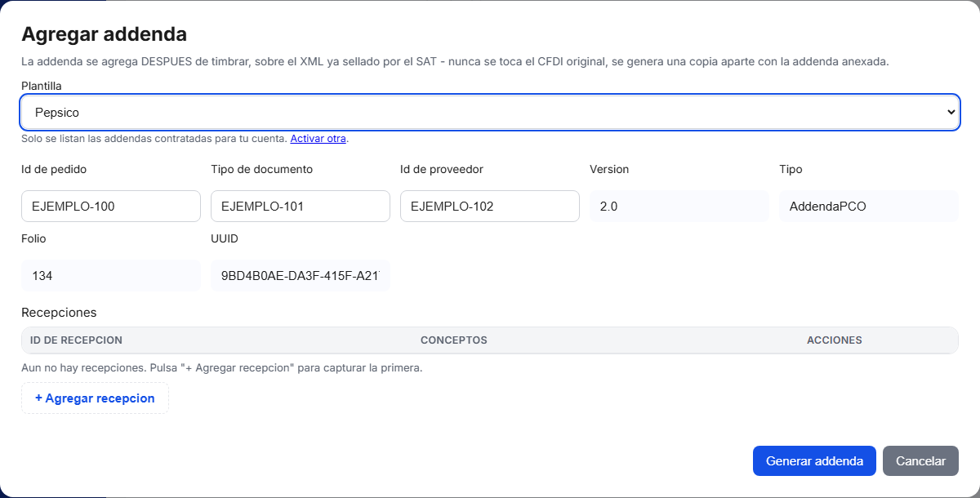Edit the Id de proveedor field
This screenshot has width=980, height=498.
[x=490, y=207]
